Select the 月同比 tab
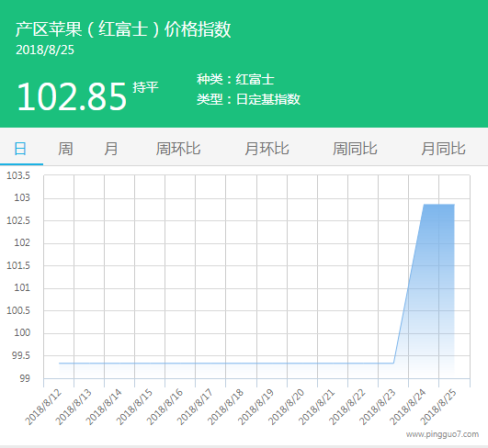The image size is (488, 448). pos(443,149)
